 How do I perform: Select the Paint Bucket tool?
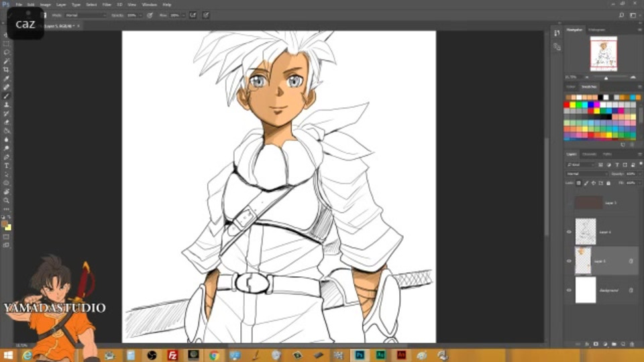tap(6, 131)
